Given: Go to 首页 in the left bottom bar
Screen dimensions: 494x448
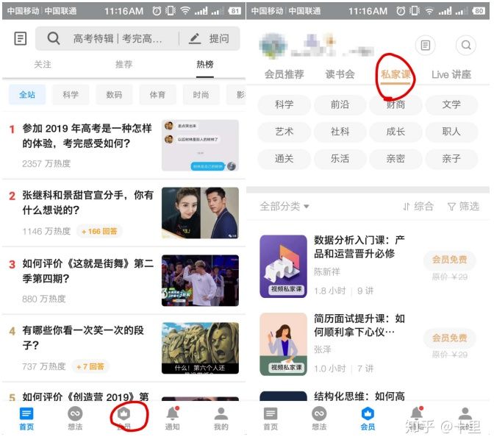Looking at the screenshot, I should [x=26, y=419].
